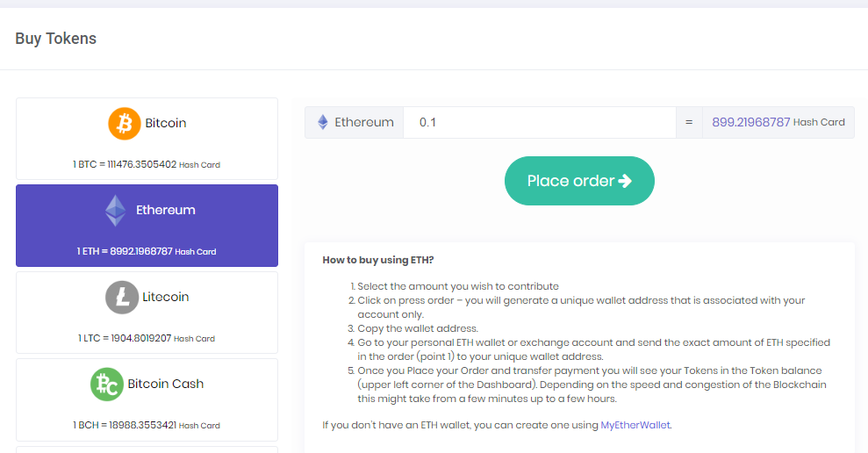Focus the Ethereum amount field showing 0.1
The height and width of the screenshot is (453, 868).
click(539, 123)
